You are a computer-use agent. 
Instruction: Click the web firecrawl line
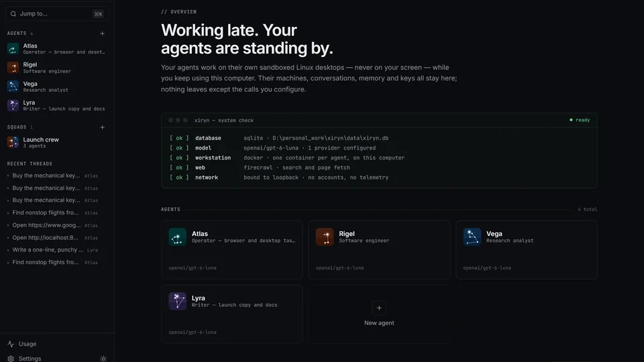(x=260, y=168)
